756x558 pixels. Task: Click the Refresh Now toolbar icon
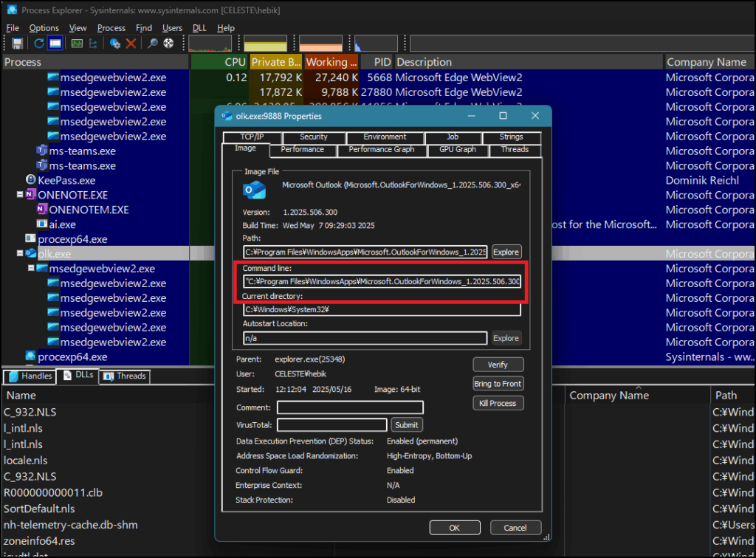pyautogui.click(x=39, y=44)
